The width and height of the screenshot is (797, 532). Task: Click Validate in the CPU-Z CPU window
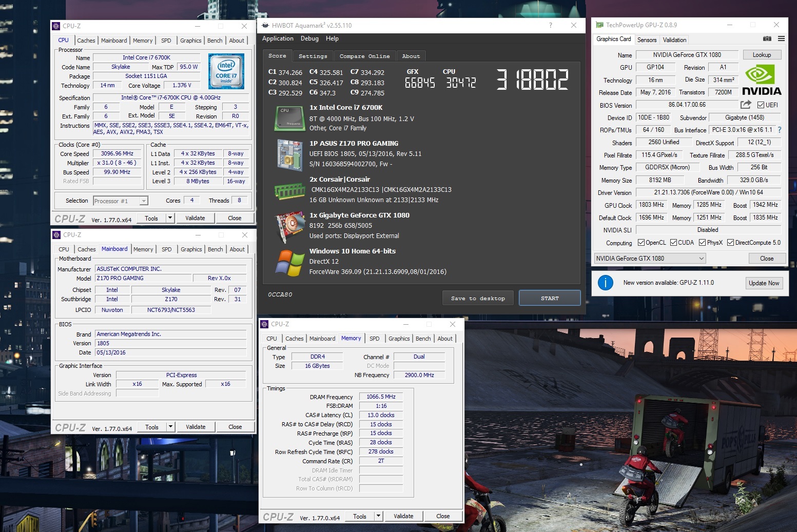pyautogui.click(x=195, y=218)
